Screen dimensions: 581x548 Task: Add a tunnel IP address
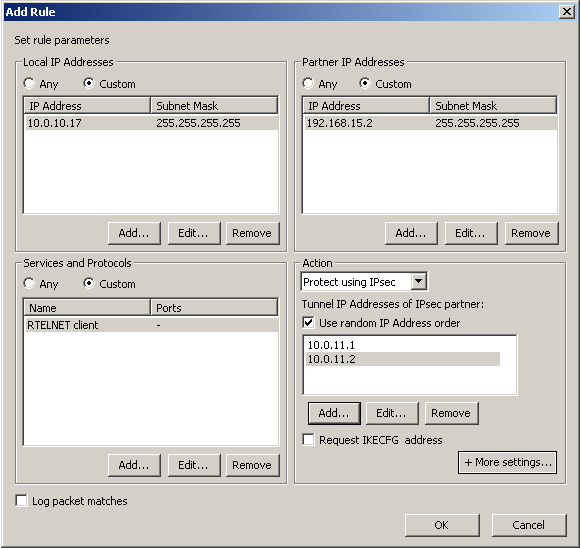[x=334, y=413]
